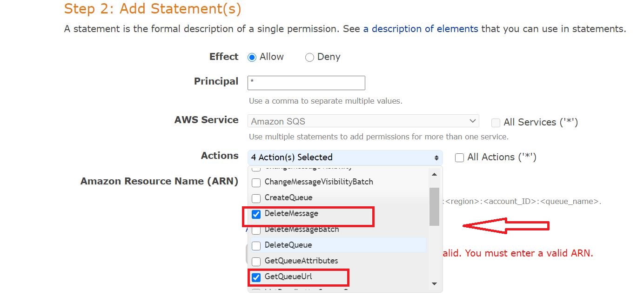Image resolution: width=644 pixels, height=302 pixels.
Task: Tick the CreateQueue action checkbox
Action: tap(256, 198)
